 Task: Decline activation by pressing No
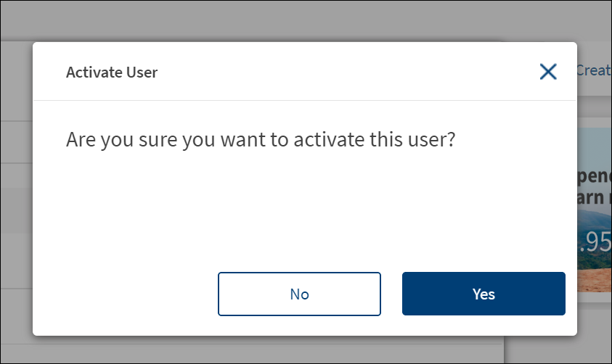[299, 294]
